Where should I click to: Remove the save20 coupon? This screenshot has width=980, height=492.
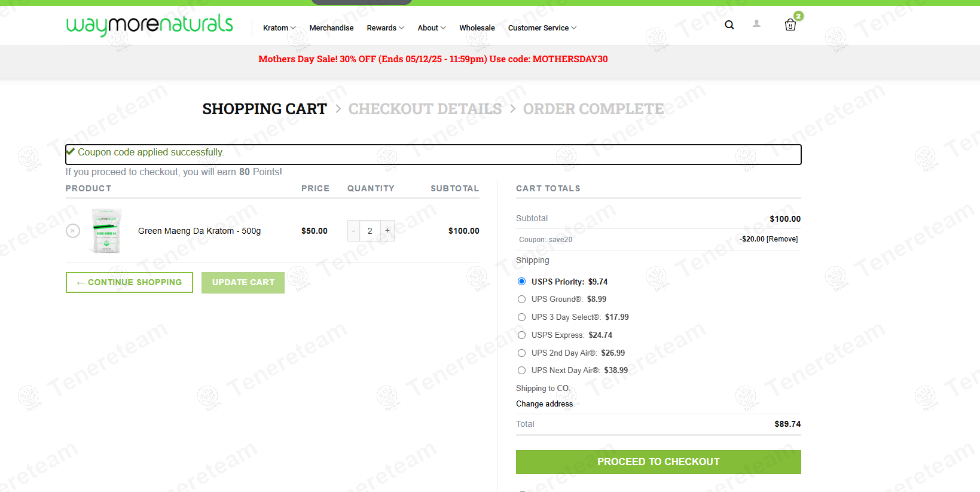[x=782, y=239]
